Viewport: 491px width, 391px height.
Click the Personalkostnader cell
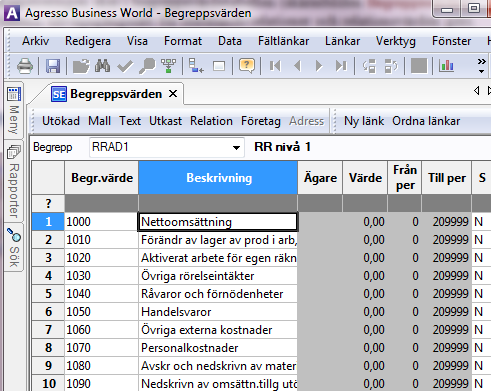218,348
